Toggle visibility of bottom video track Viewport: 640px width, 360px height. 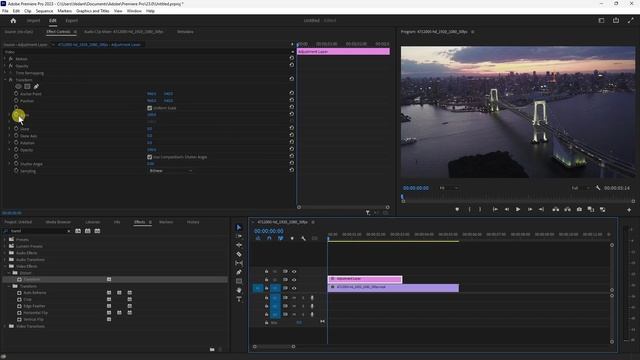[294, 288]
